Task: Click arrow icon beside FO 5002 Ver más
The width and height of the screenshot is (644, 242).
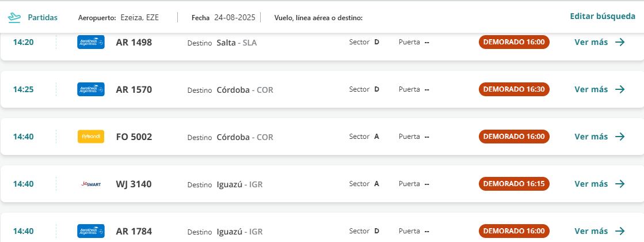Action: [620, 137]
